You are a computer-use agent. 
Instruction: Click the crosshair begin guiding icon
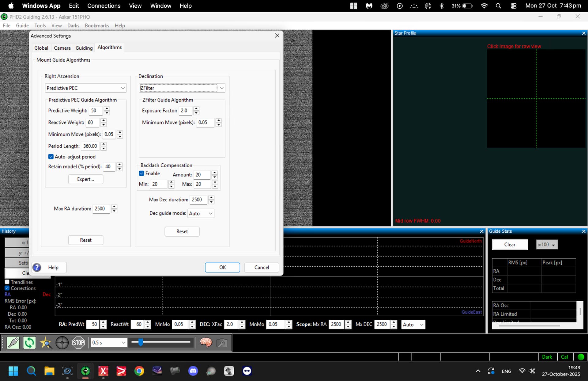62,342
